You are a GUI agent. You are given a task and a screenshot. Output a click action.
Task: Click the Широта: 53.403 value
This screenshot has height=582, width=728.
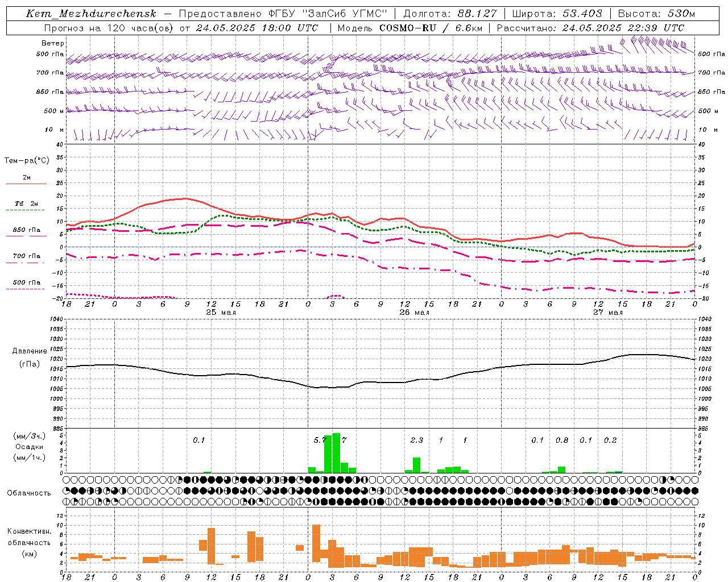557,14
